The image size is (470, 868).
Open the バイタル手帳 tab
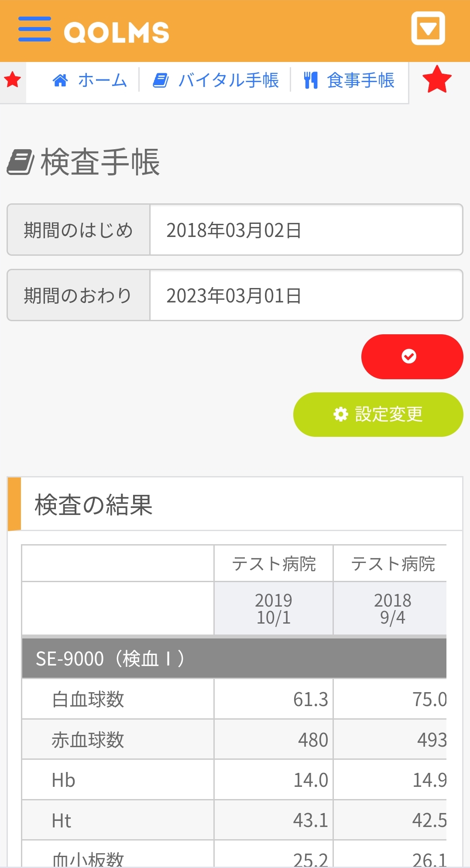point(228,81)
